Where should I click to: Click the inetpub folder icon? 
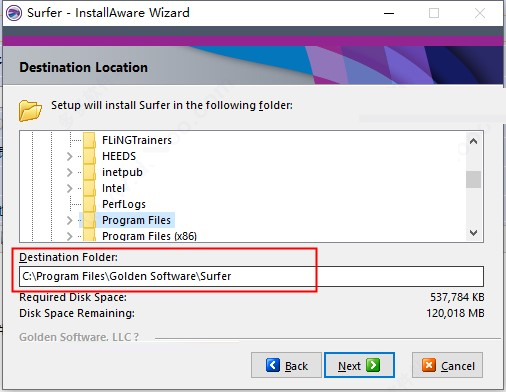(x=90, y=172)
